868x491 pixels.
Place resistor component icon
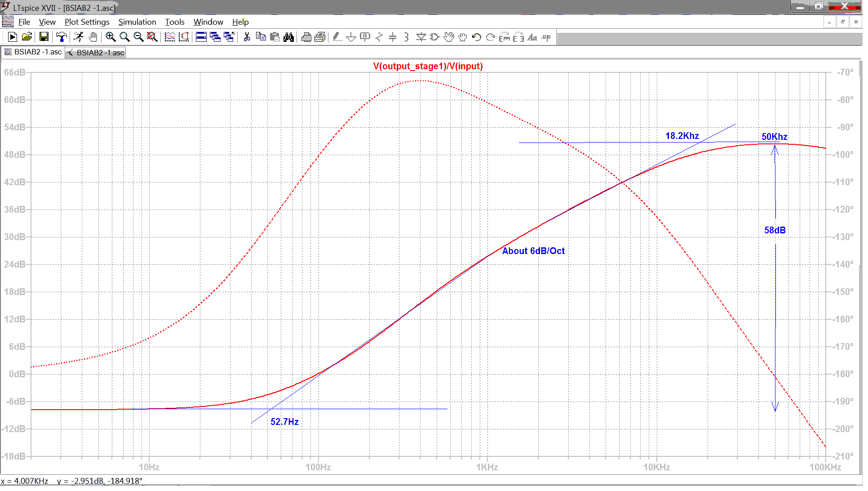coord(379,37)
